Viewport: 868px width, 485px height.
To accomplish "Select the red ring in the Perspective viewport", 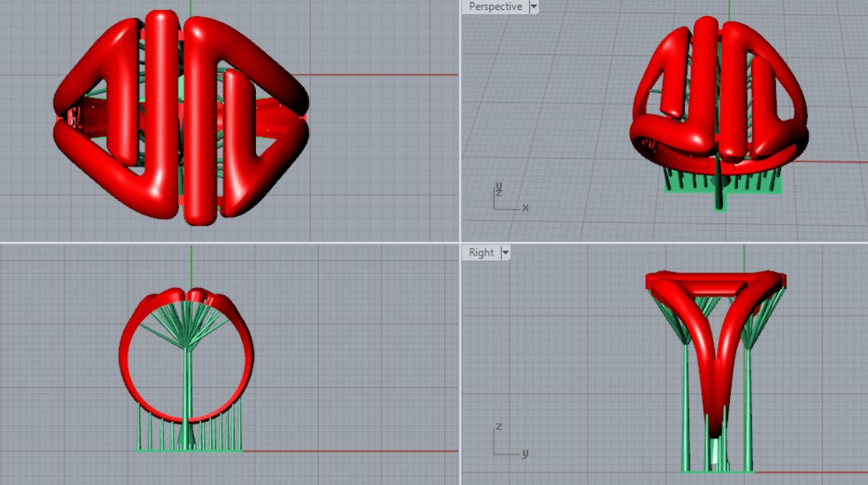I will click(x=707, y=85).
